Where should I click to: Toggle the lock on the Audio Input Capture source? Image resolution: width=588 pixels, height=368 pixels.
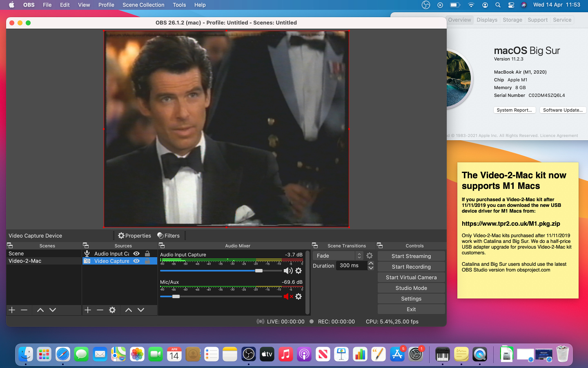pyautogui.click(x=147, y=254)
